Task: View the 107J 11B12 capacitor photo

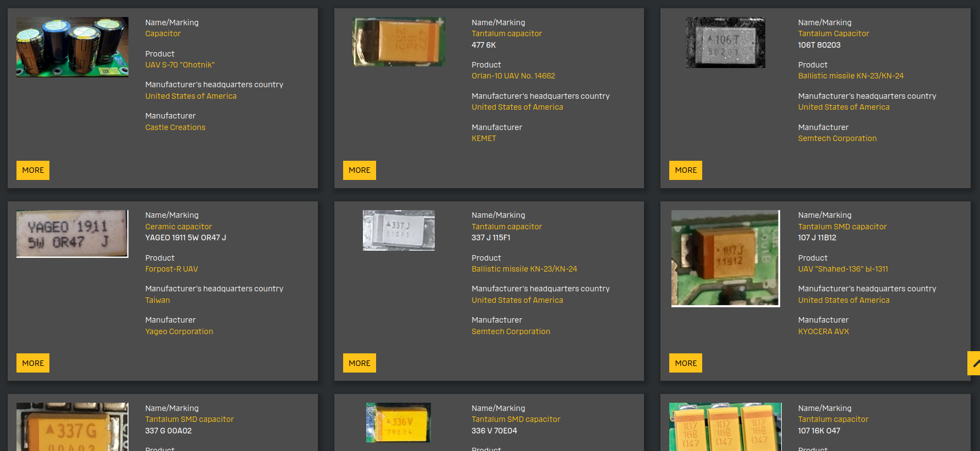Action: tap(725, 258)
